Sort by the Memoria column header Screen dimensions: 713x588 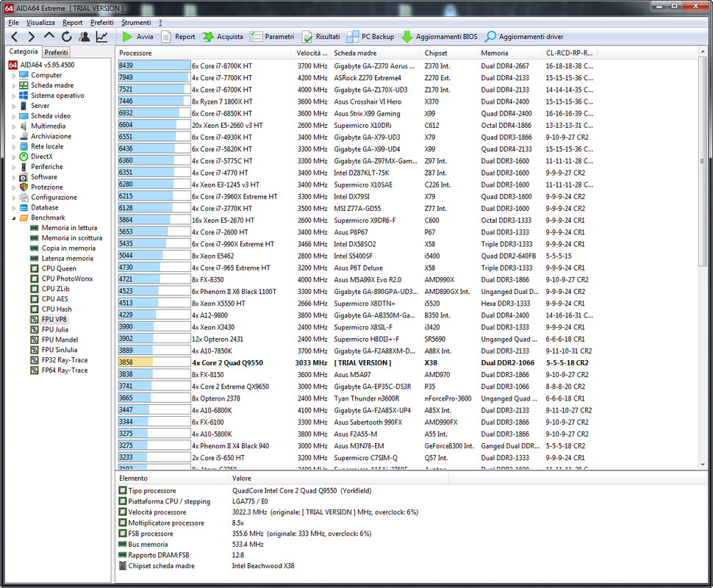[x=510, y=53]
